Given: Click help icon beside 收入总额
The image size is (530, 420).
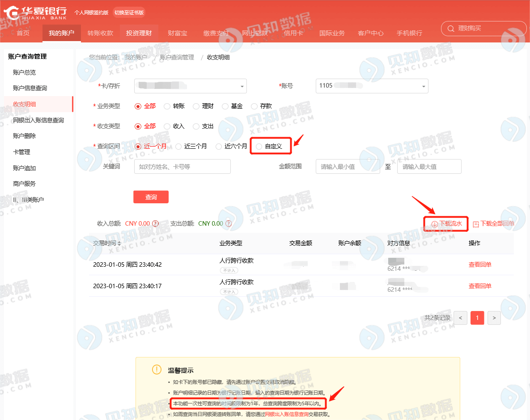Looking at the screenshot, I should (155, 223).
